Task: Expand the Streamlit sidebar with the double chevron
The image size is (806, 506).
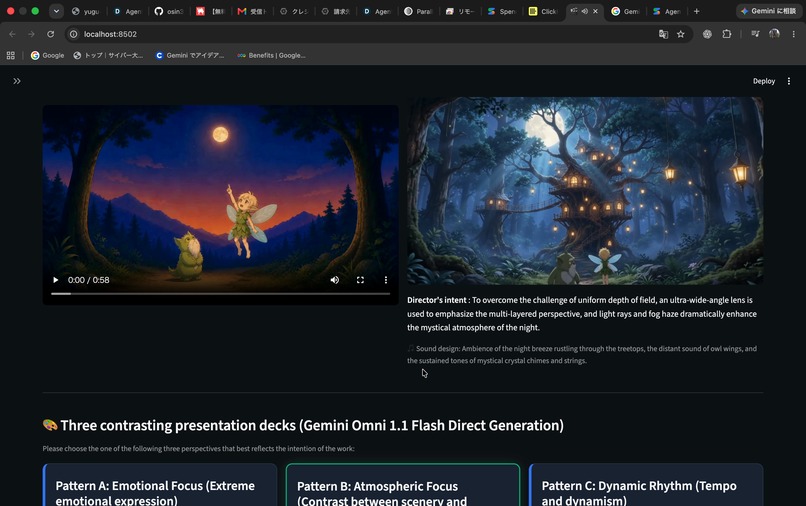Action: [17, 81]
